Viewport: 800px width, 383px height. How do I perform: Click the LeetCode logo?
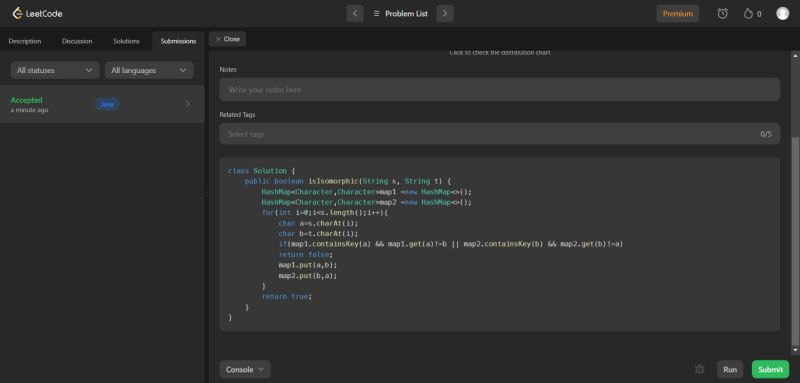tap(37, 14)
